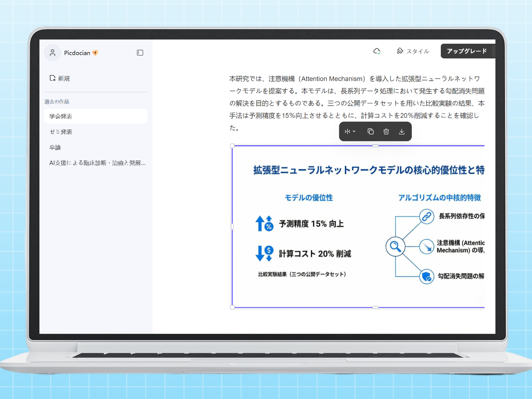Click the スタイル label text
The width and height of the screenshot is (532, 399).
pyautogui.click(x=418, y=51)
